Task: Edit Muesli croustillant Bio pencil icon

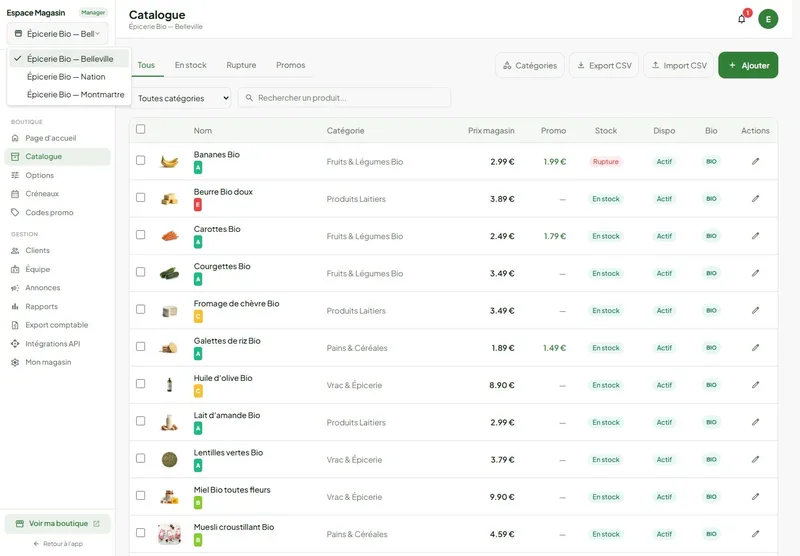Action: pyautogui.click(x=755, y=534)
